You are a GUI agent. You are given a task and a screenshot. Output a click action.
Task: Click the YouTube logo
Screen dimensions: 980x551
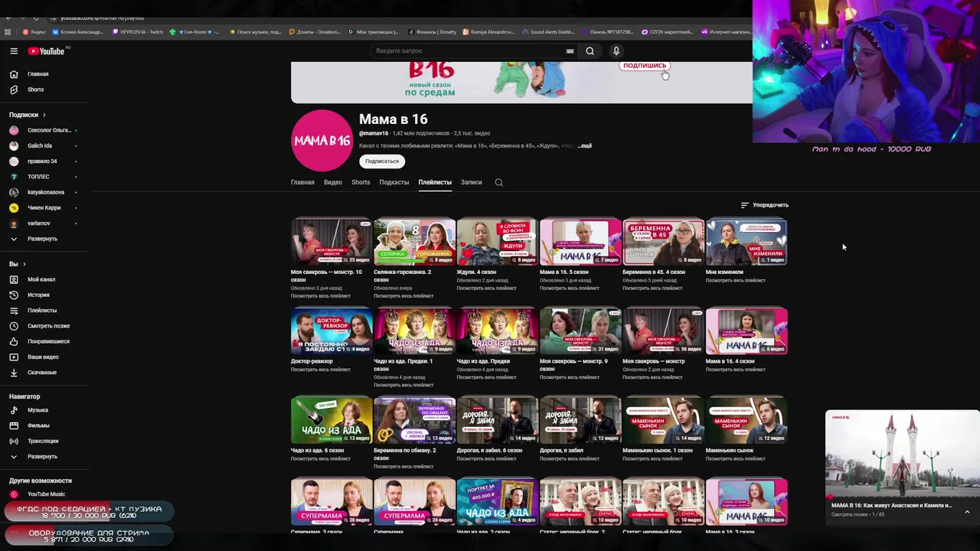click(47, 51)
